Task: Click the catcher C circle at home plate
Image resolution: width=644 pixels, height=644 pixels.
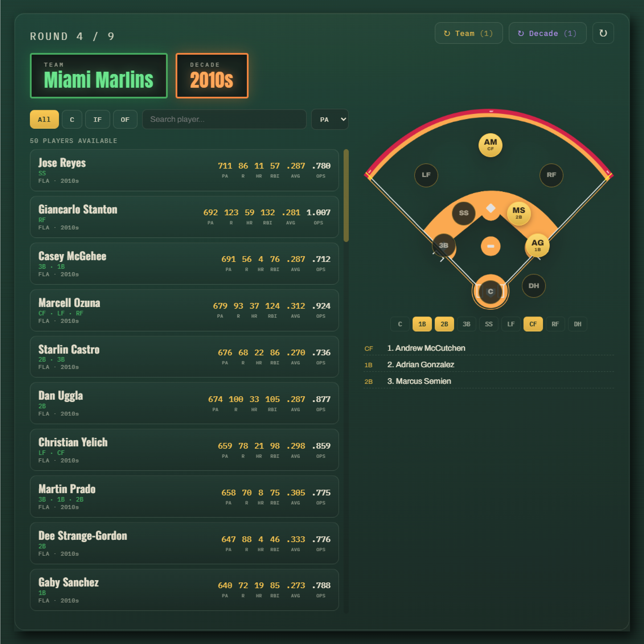Action: click(490, 292)
